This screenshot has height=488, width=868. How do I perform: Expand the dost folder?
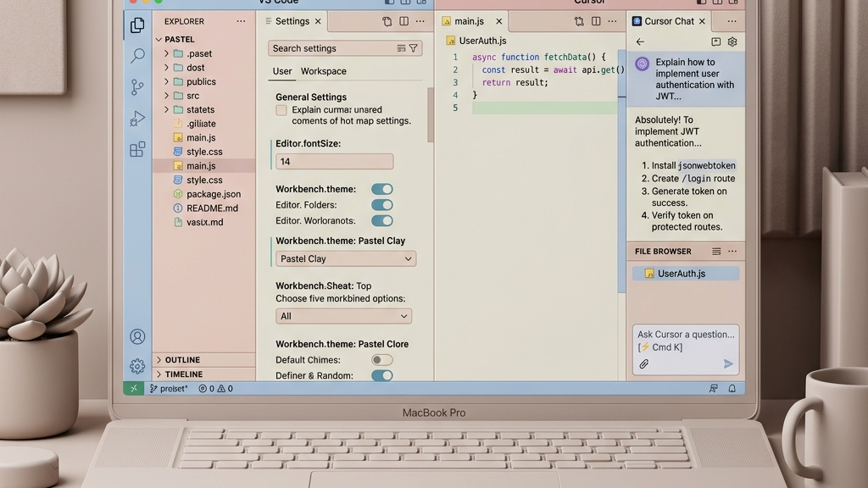click(166, 68)
